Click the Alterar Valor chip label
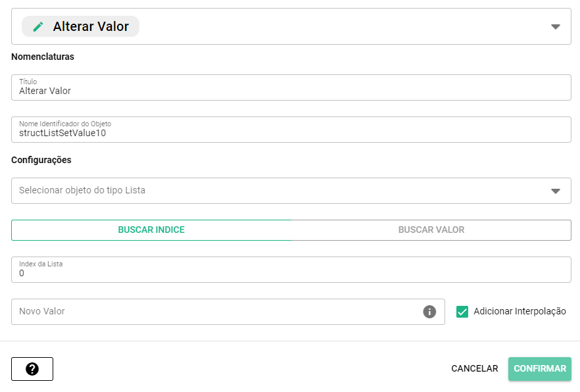Viewport: 580px width, 392px height. 91,27
